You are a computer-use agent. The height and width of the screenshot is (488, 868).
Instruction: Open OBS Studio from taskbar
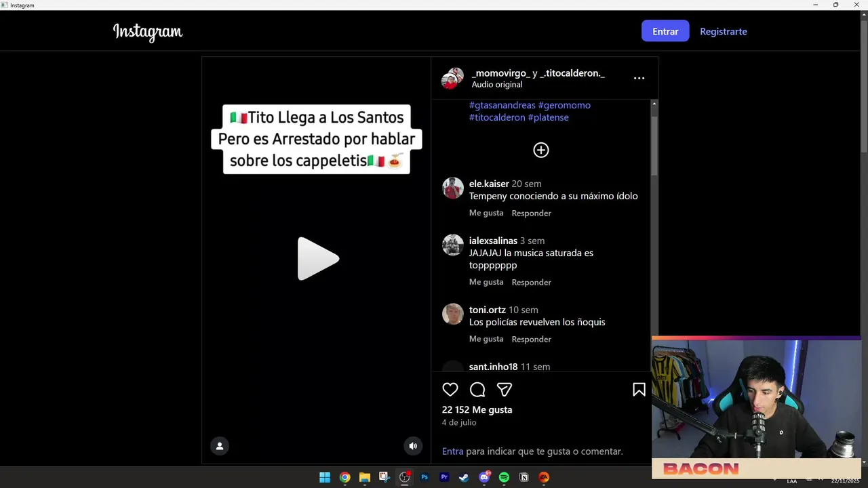click(x=405, y=477)
